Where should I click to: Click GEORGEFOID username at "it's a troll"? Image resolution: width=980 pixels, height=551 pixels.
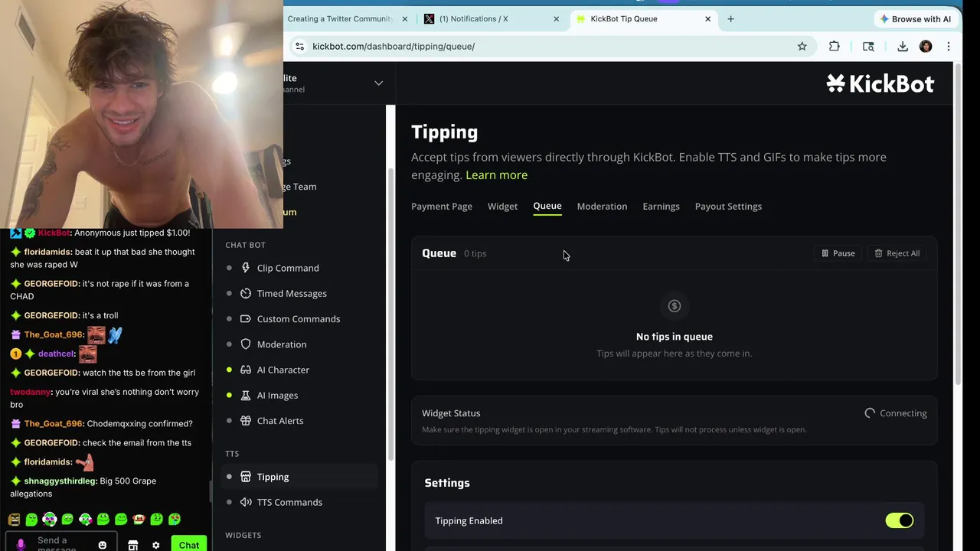pyautogui.click(x=51, y=315)
